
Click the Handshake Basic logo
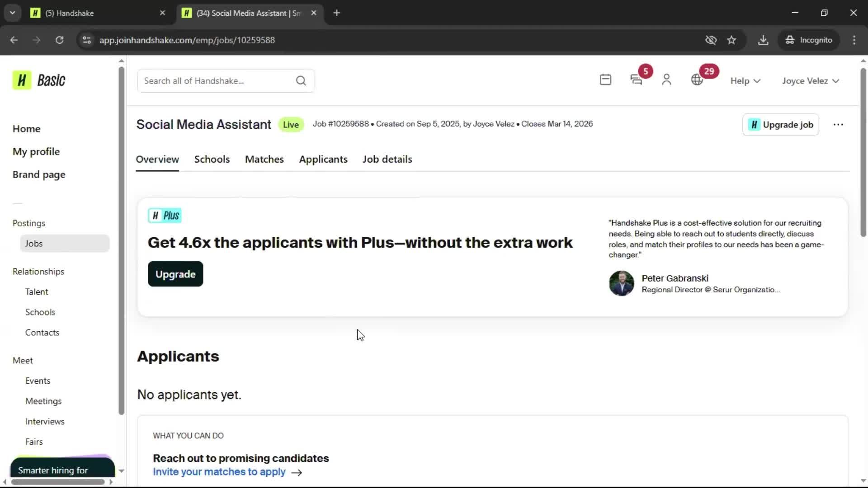[39, 80]
